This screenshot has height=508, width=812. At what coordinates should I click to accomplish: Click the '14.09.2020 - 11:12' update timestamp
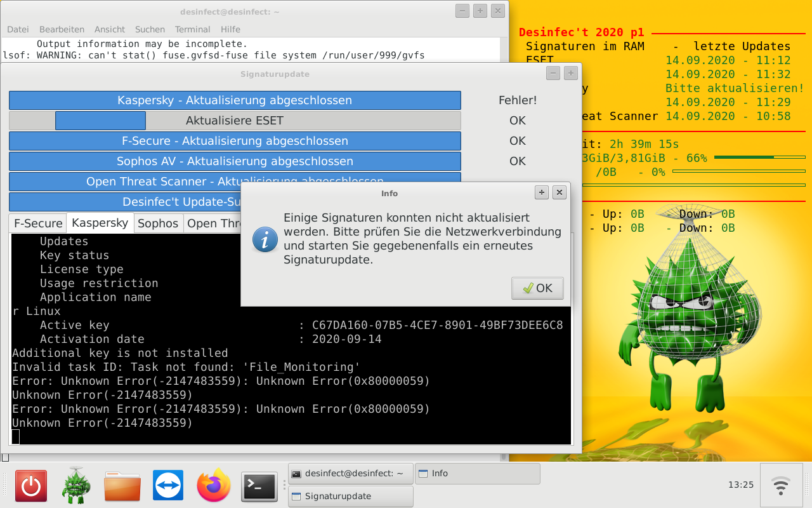coord(728,60)
